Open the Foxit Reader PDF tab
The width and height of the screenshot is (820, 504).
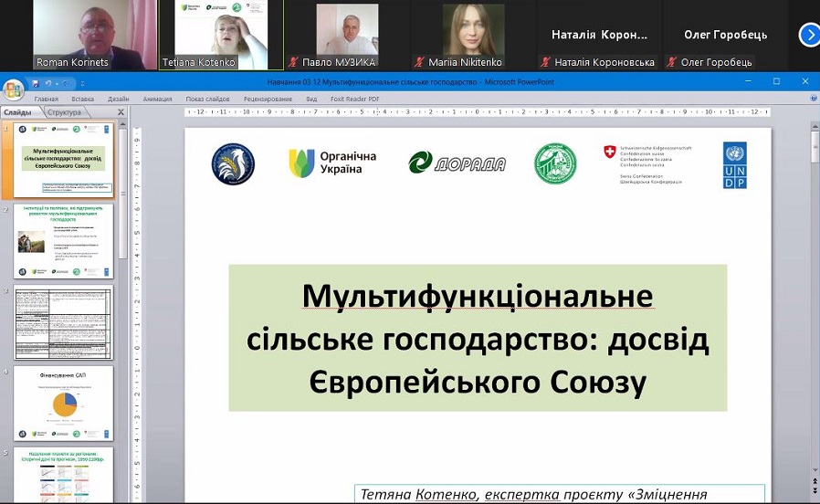[x=354, y=99]
